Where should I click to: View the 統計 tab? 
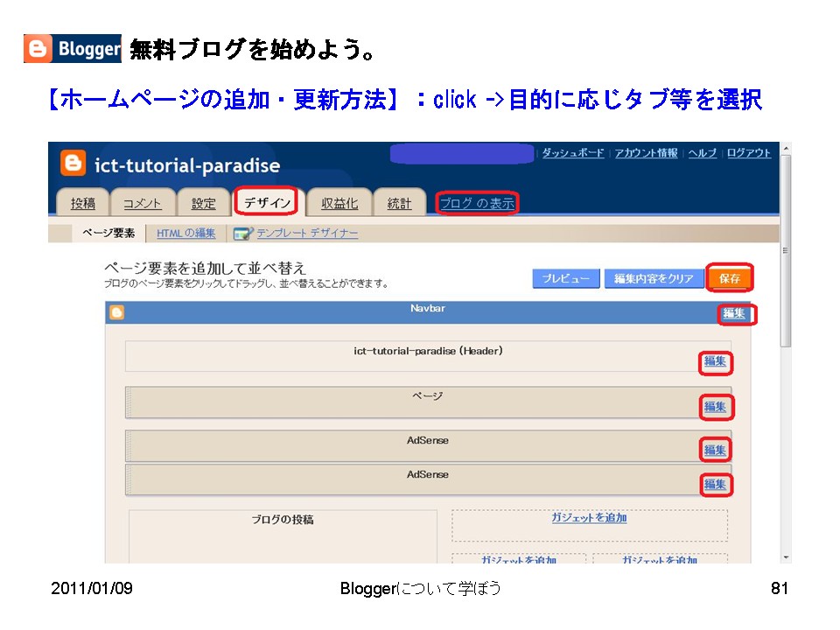click(400, 203)
